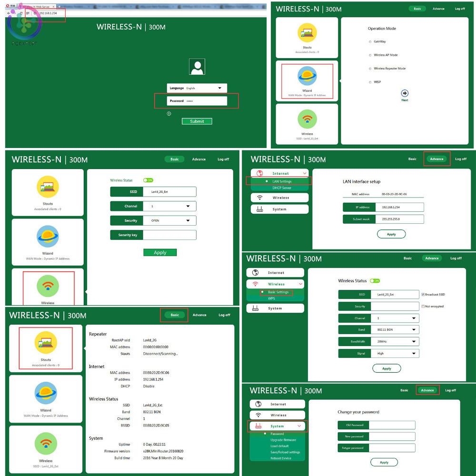Click the globe icon beside expanded Internet menu

coord(260,173)
